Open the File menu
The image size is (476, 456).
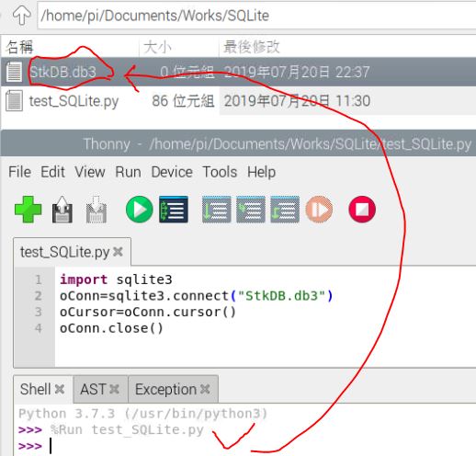pos(19,172)
